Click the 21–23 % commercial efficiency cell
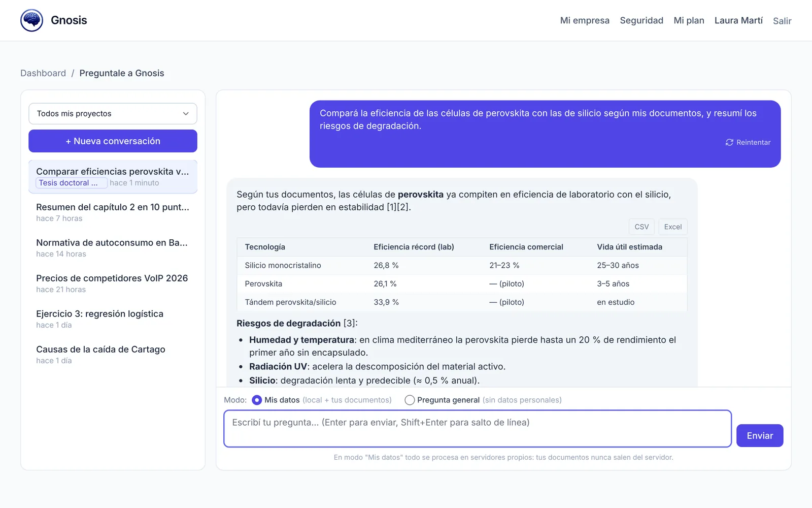The width and height of the screenshot is (812, 508). (x=504, y=265)
